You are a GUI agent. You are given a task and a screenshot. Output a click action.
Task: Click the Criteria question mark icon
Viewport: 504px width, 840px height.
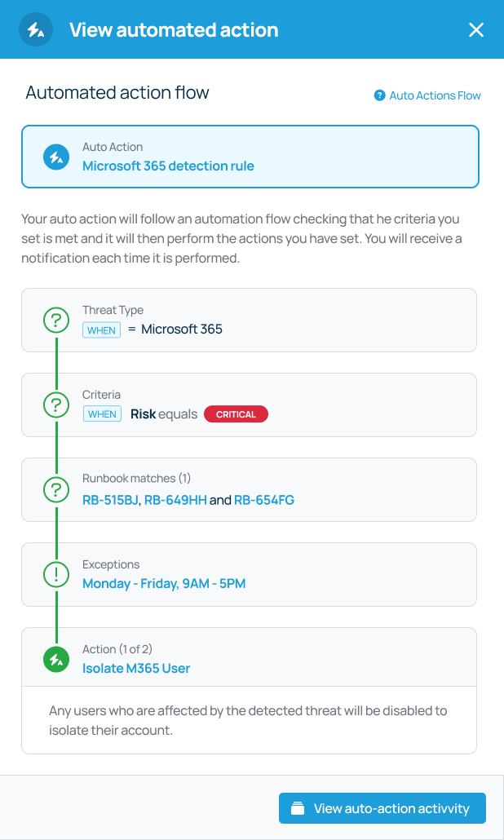point(55,405)
